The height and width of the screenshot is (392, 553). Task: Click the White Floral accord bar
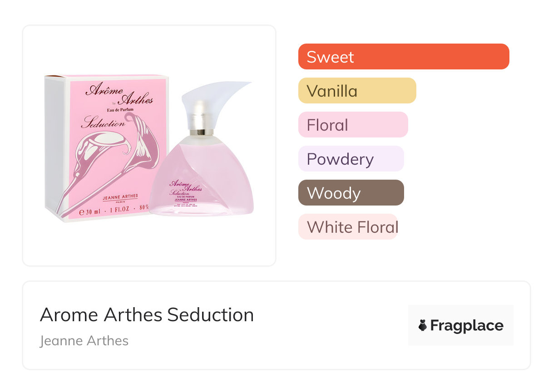[x=348, y=227]
